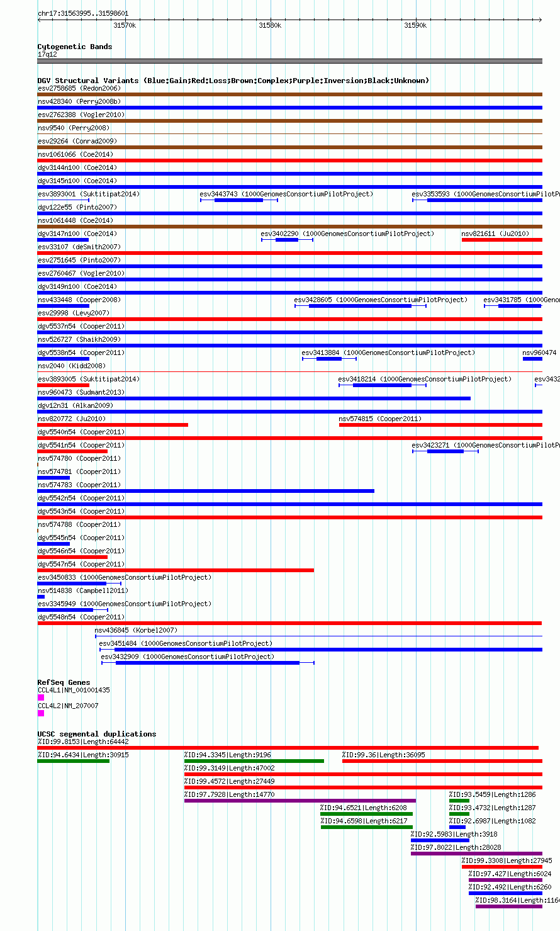This screenshot has width=560, height=931.
Task: Select the RefSeq Genes track heading
Action: pos(64,682)
